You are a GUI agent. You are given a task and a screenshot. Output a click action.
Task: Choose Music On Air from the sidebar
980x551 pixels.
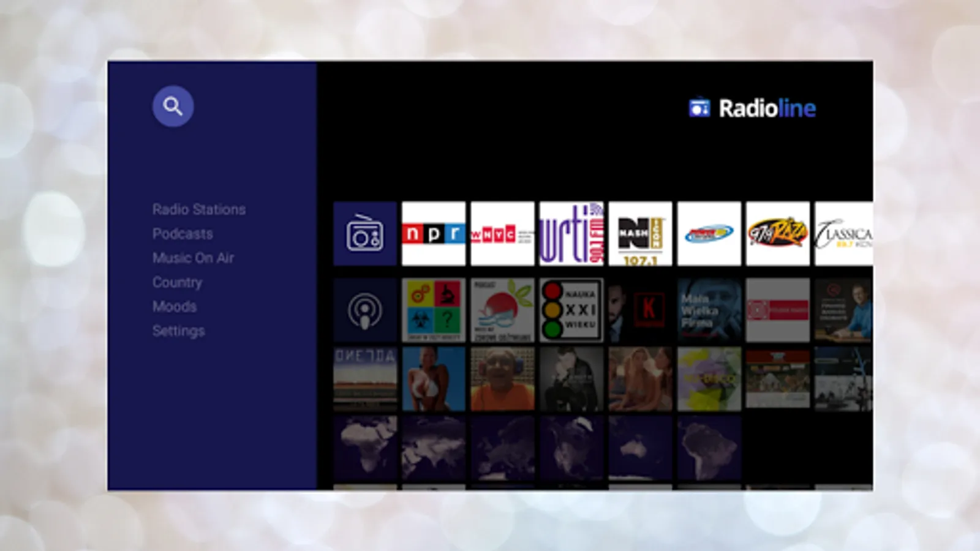pyautogui.click(x=193, y=258)
